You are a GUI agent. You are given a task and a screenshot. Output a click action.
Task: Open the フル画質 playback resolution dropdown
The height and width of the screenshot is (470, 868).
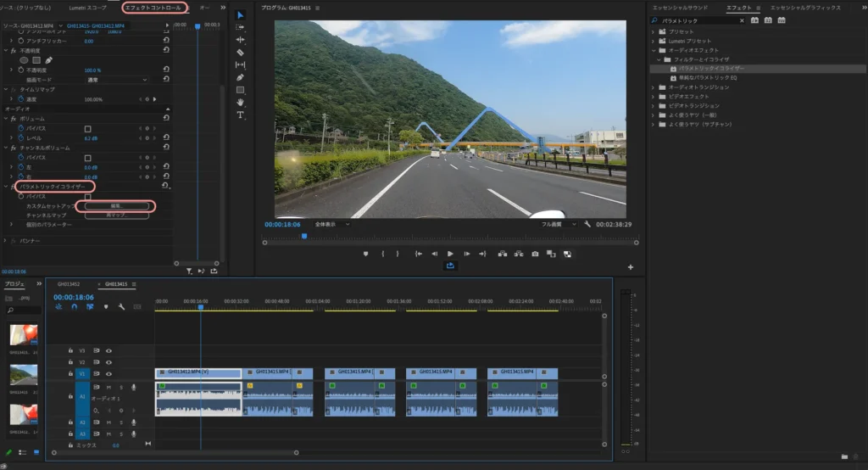[x=558, y=224]
